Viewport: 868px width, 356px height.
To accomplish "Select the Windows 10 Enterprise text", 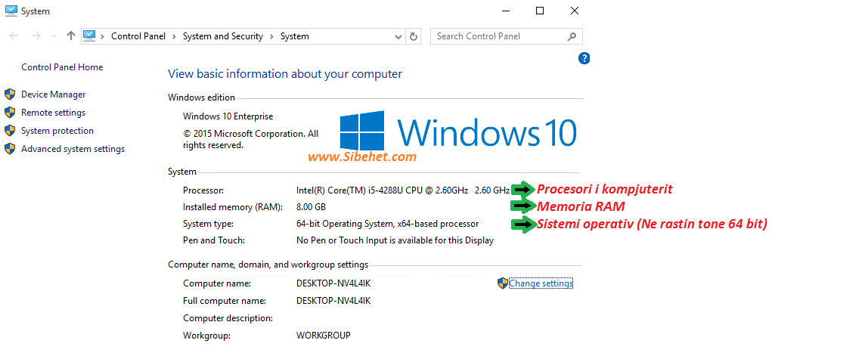I will point(228,116).
